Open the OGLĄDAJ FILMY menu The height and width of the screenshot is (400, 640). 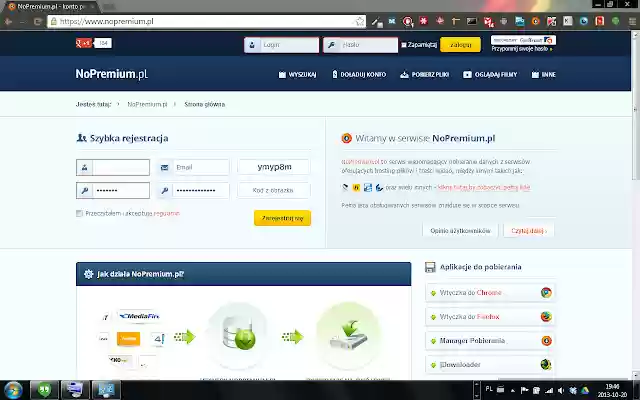[x=490, y=74]
